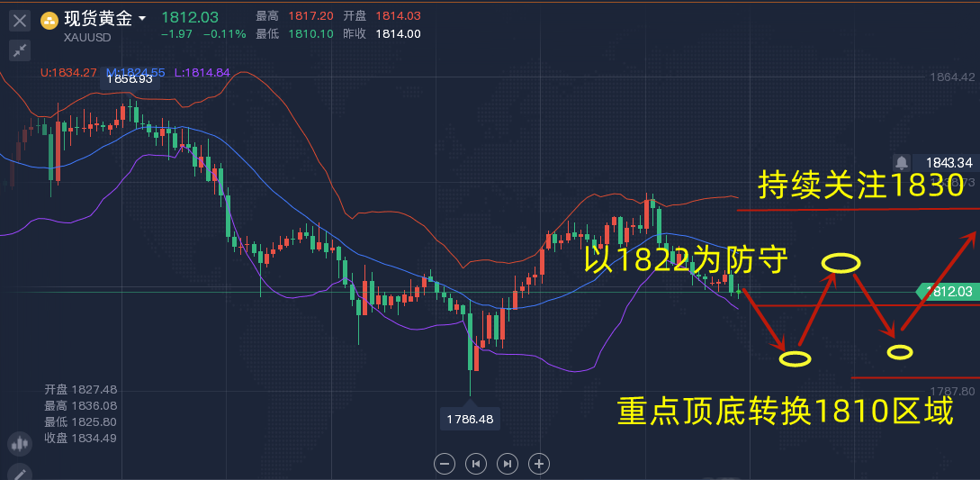Click the 开盘 1814.03 value
Image resolution: width=980 pixels, height=480 pixels.
pos(398,16)
